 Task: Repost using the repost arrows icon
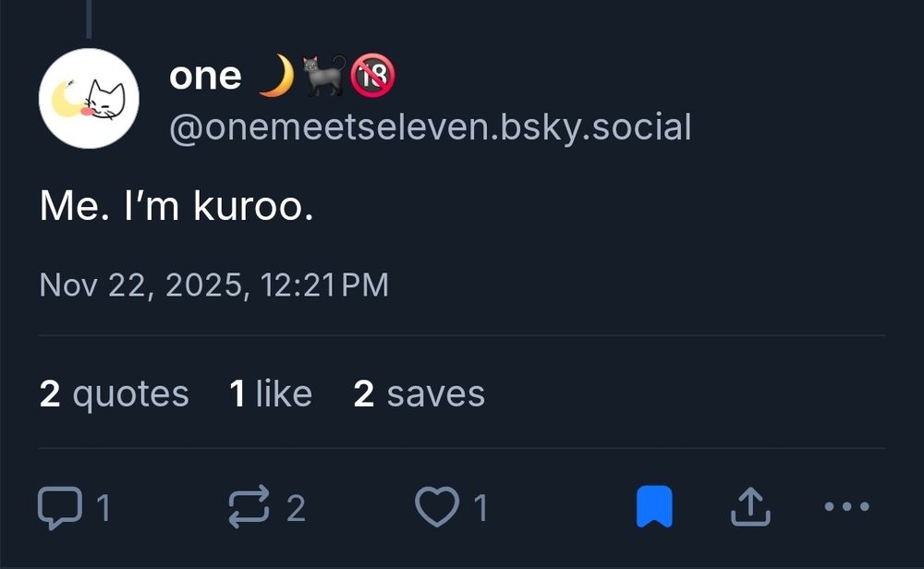(249, 505)
